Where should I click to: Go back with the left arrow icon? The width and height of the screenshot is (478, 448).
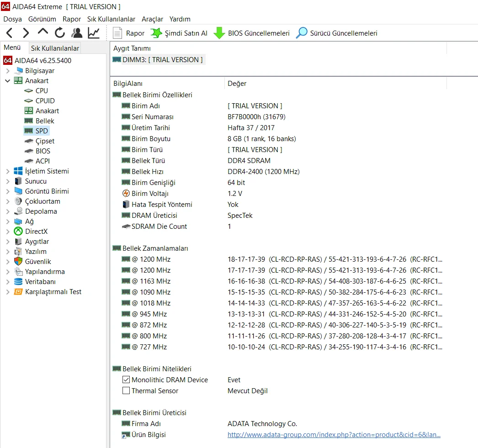point(10,33)
